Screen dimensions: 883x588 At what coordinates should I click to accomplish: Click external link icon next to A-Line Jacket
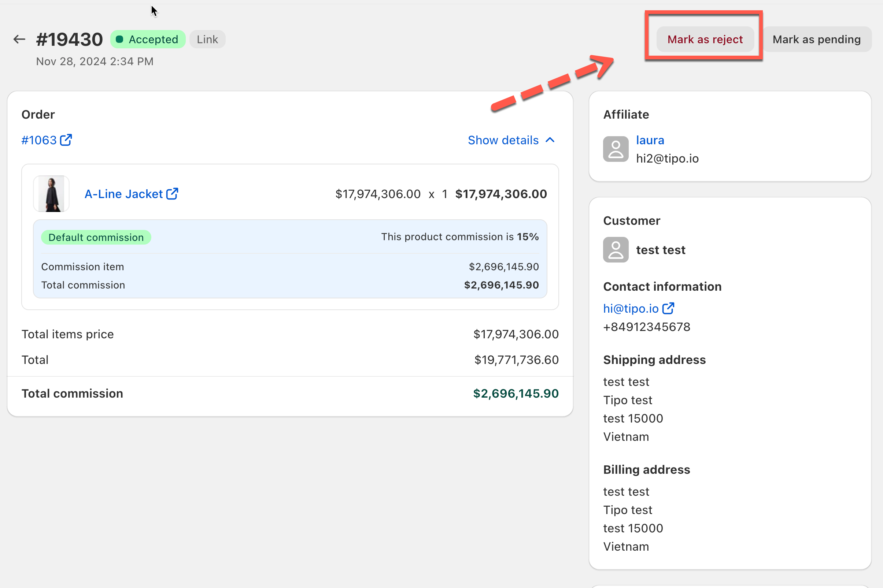[x=172, y=194]
